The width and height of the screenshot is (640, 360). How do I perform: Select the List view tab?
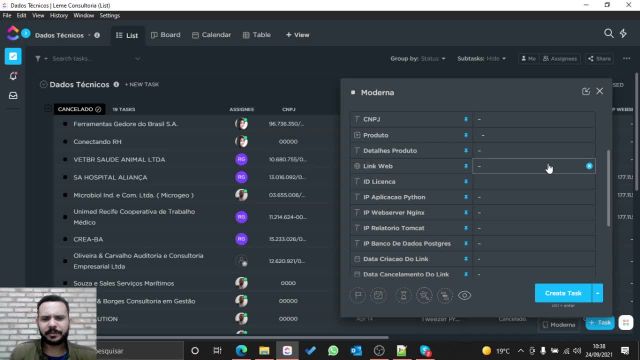click(127, 36)
